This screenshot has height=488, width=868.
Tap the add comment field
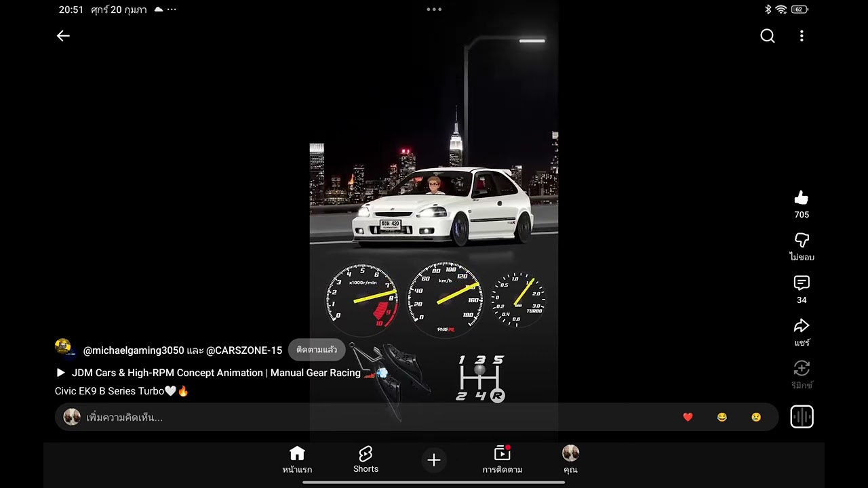pos(416,417)
